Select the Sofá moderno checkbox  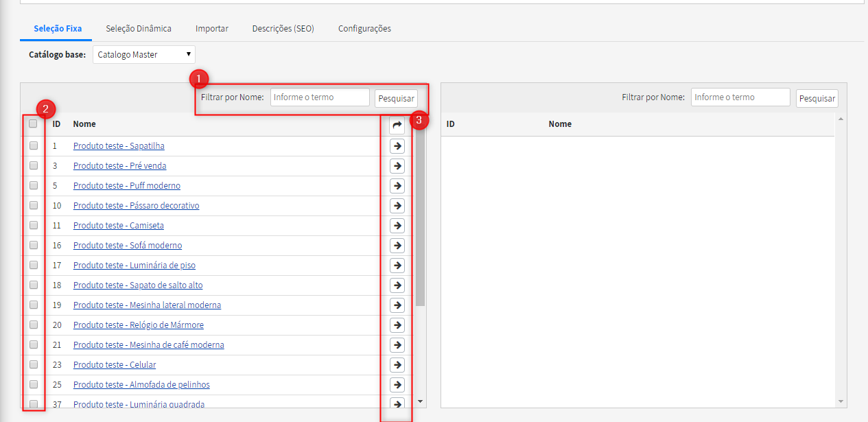click(x=34, y=245)
